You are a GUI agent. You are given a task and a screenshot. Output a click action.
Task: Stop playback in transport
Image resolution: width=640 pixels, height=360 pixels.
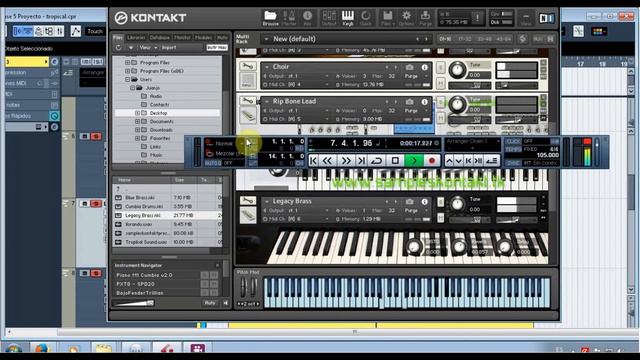coord(395,161)
